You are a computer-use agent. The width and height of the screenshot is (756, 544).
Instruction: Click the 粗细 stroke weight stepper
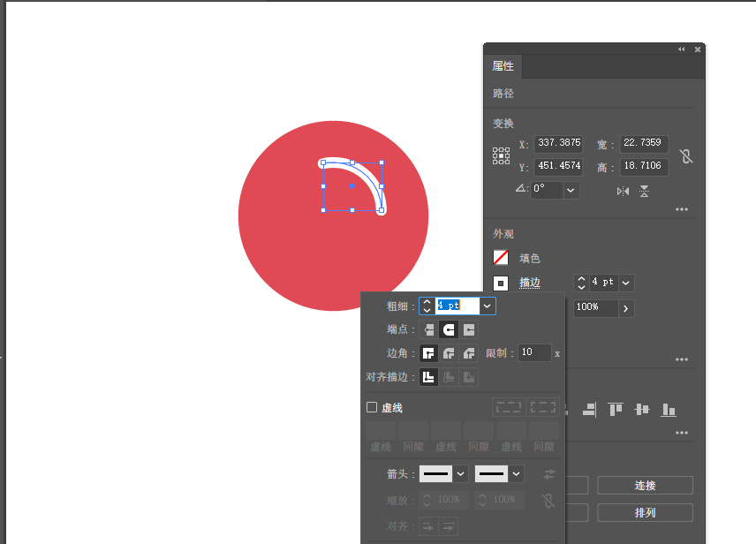[427, 306]
